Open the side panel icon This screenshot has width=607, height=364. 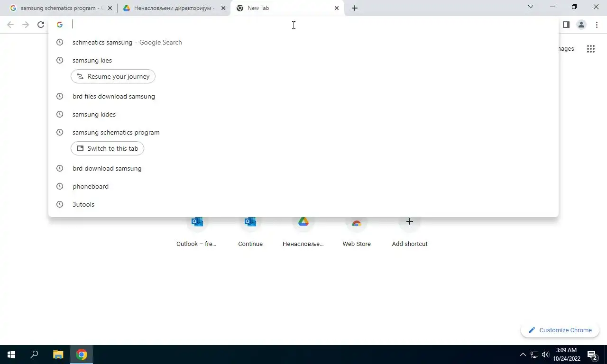[x=566, y=25]
